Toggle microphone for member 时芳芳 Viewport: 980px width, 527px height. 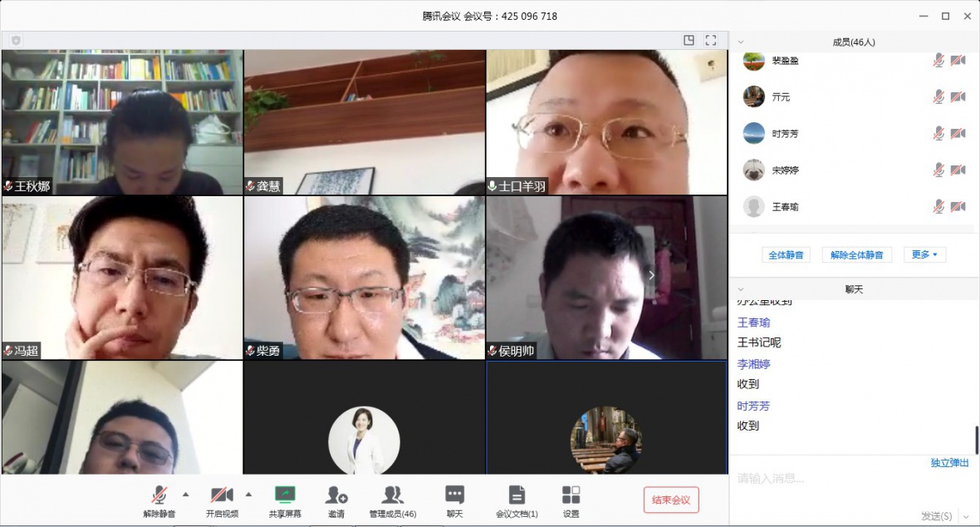[938, 133]
